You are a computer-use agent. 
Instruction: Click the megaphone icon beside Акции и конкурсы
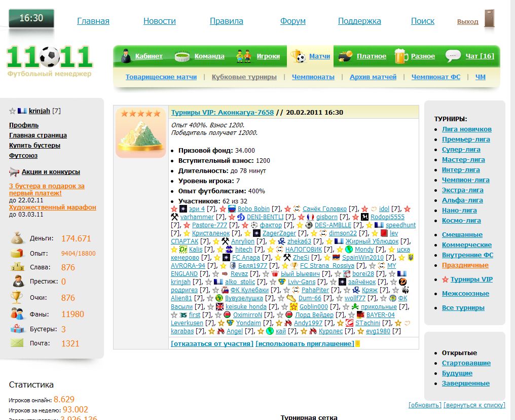(14, 171)
